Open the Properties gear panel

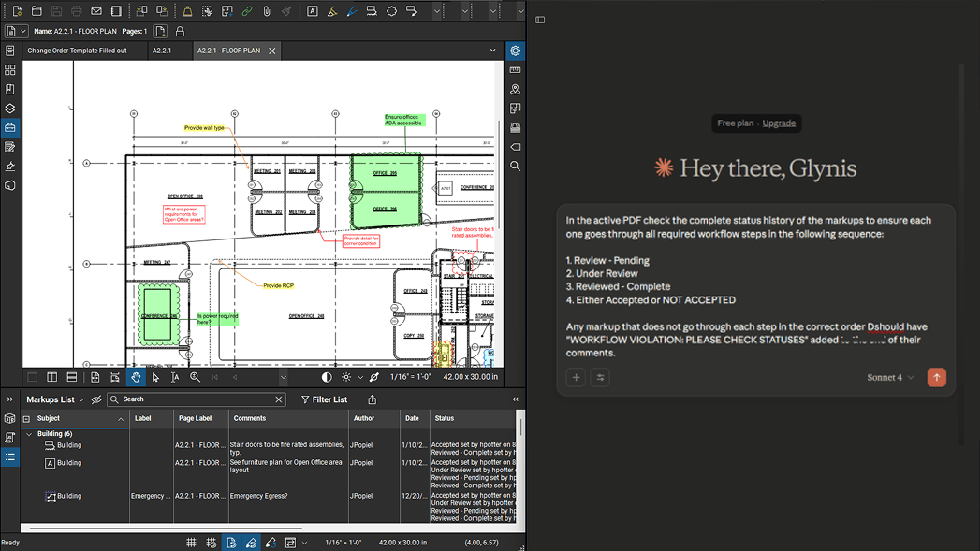(x=516, y=51)
